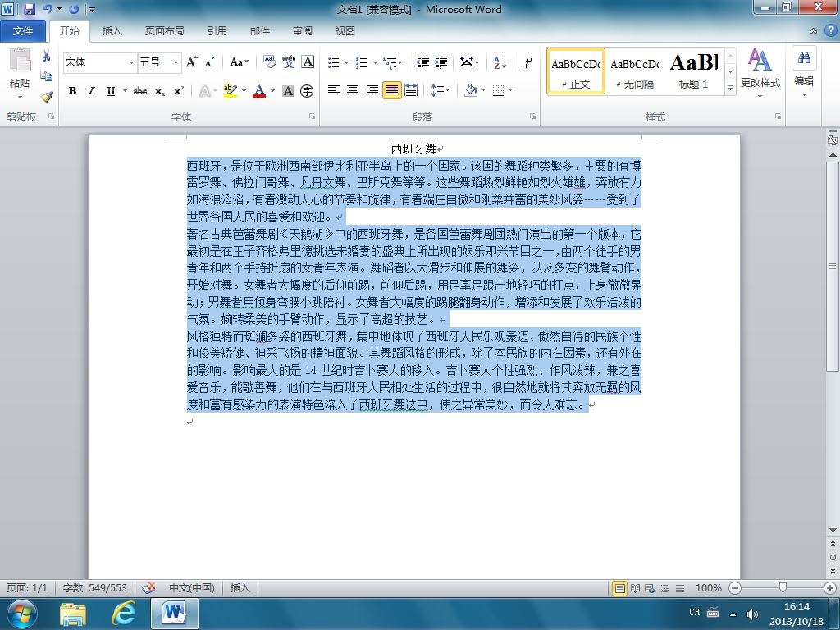Image resolution: width=840 pixels, height=630 pixels.
Task: Open the Font dialog launcher
Action: (312, 116)
